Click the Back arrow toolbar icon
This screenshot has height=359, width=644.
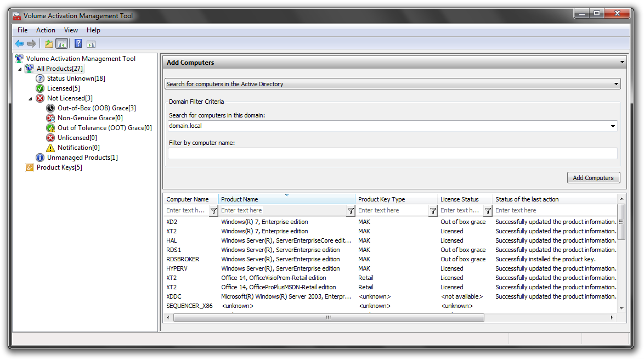(x=19, y=43)
